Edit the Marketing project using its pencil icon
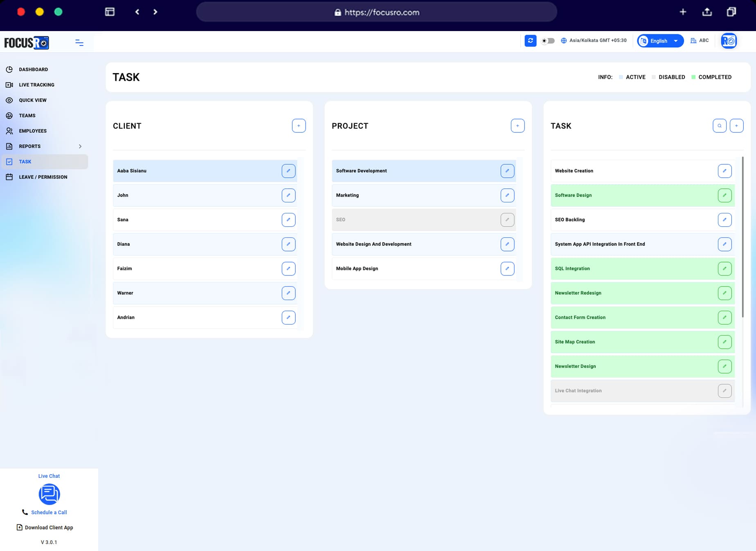Screen dimensions: 756x551 click(507, 195)
